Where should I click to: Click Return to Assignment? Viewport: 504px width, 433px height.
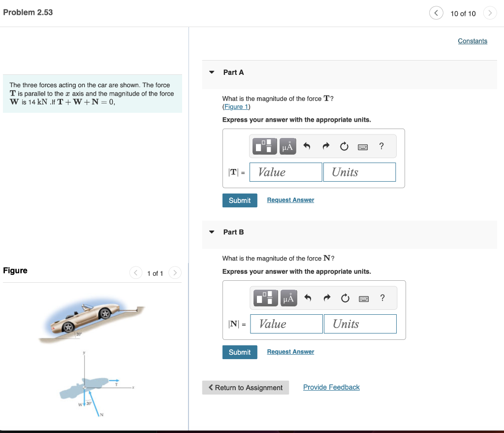(245, 388)
